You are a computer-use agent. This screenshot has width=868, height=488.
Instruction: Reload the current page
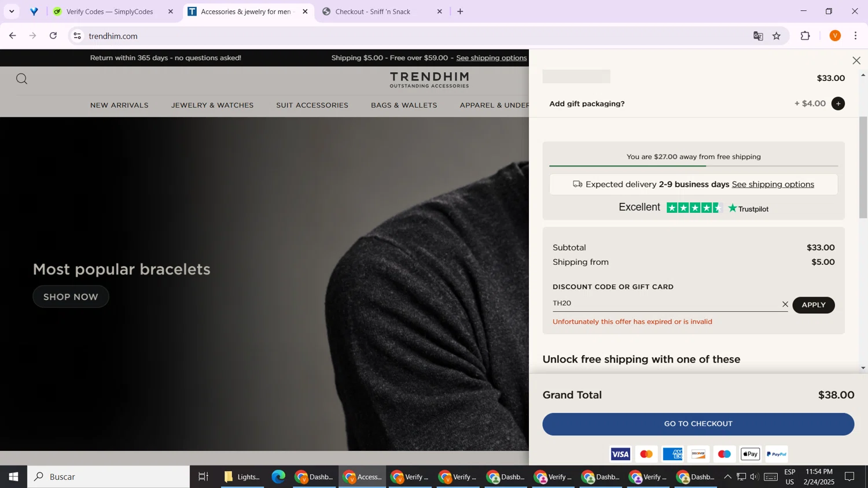coord(53,36)
